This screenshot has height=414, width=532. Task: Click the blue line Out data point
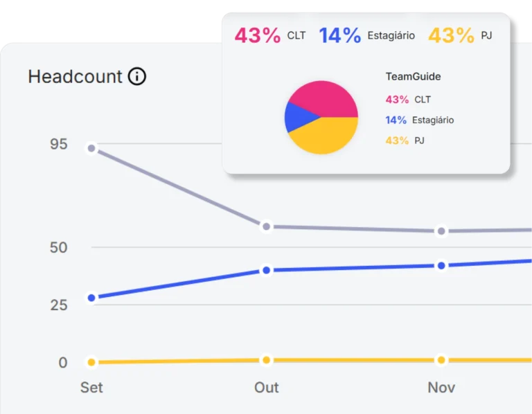266,270
